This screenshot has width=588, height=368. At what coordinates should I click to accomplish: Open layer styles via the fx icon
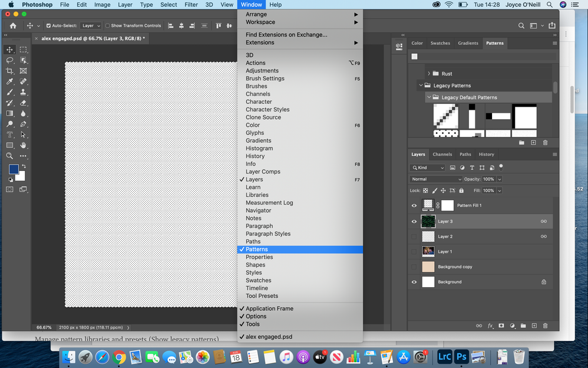[490, 326]
